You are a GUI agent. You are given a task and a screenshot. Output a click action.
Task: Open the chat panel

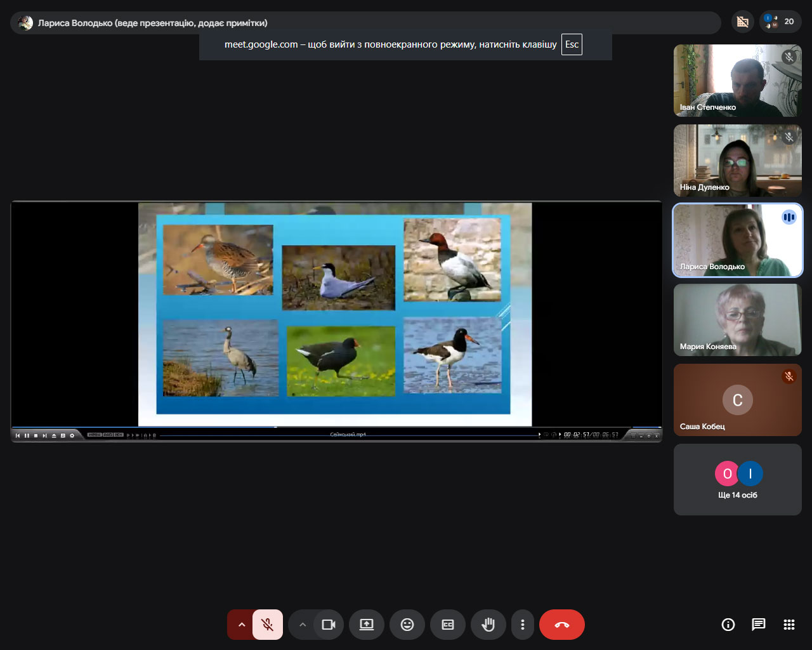(759, 625)
